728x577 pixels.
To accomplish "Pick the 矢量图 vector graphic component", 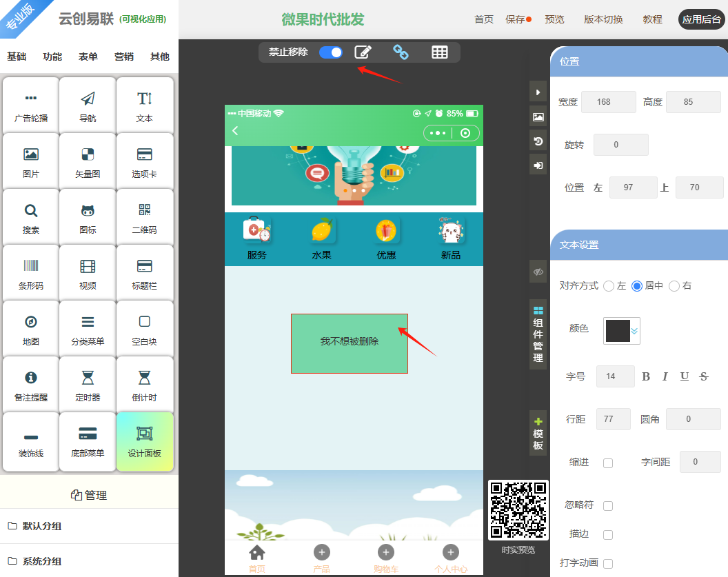I will point(88,161).
